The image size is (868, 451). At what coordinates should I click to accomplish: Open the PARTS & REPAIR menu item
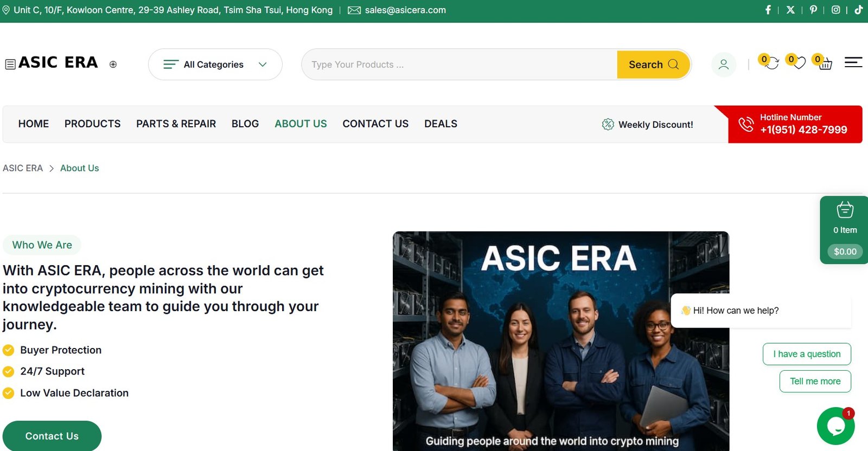(176, 124)
